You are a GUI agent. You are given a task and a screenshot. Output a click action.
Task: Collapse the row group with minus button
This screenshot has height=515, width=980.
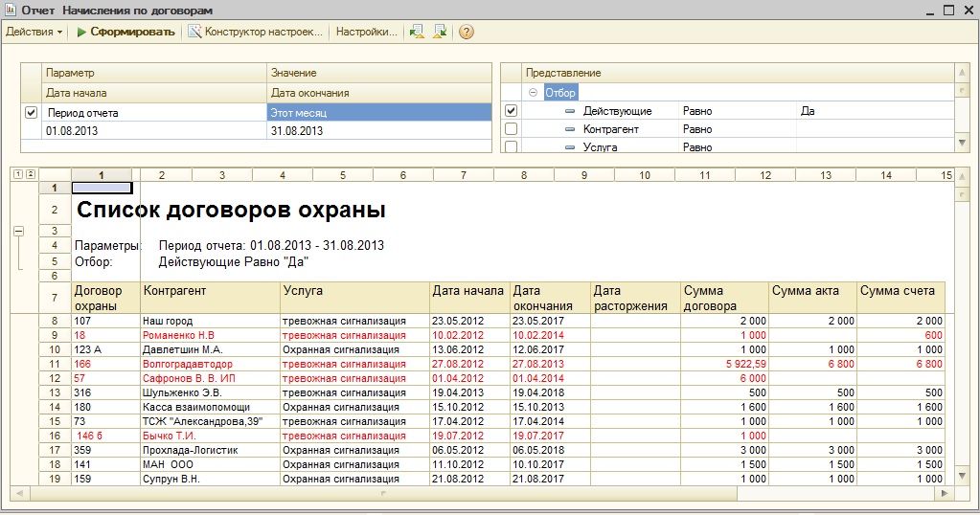pyautogui.click(x=19, y=231)
